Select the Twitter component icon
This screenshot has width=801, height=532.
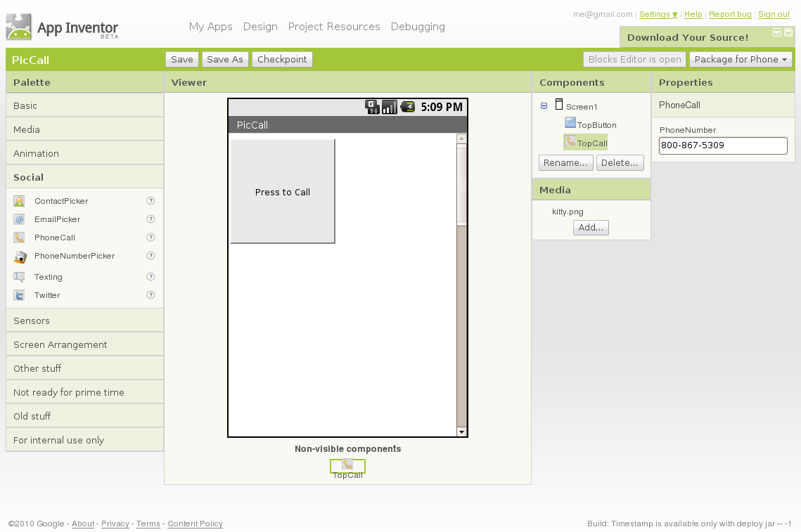[19, 295]
